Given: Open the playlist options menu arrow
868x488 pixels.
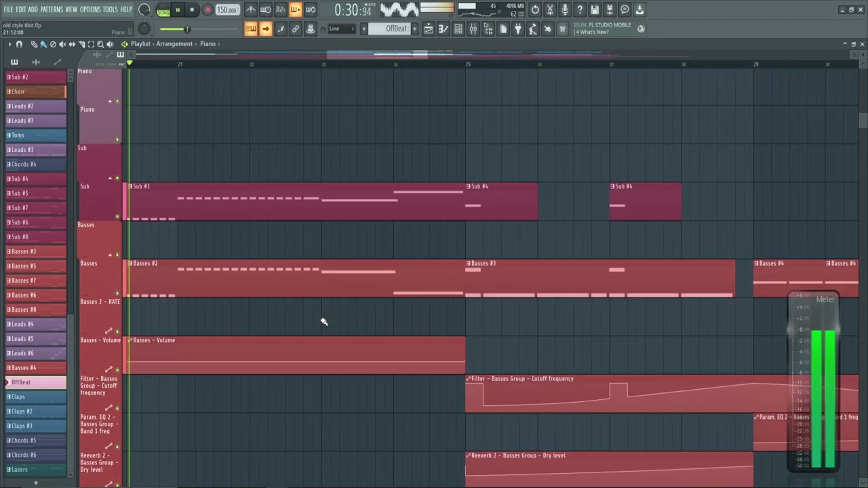Looking at the screenshot, I should [9, 44].
